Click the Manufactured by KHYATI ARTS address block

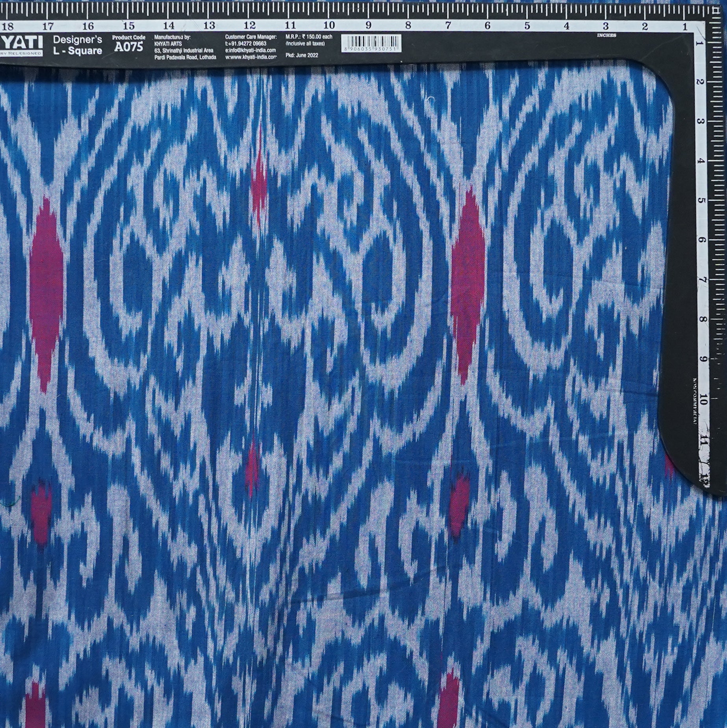185,47
